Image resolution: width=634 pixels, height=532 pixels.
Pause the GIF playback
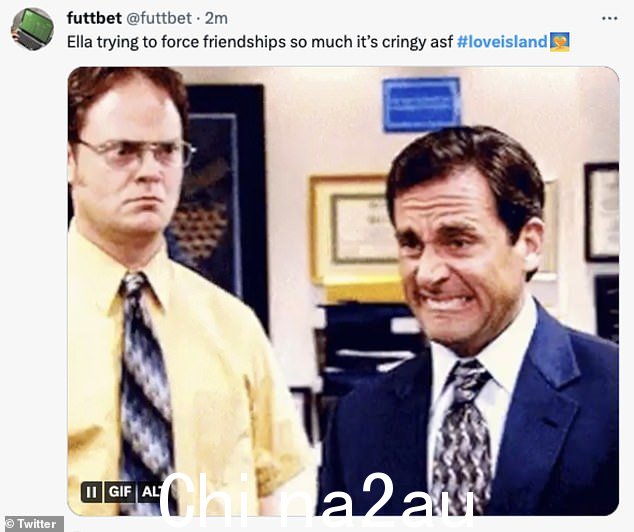[x=92, y=492]
